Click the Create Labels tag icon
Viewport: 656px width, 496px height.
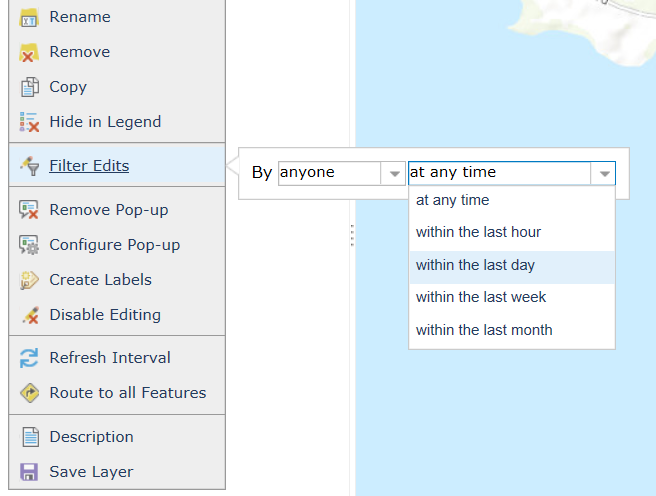pyautogui.click(x=29, y=280)
